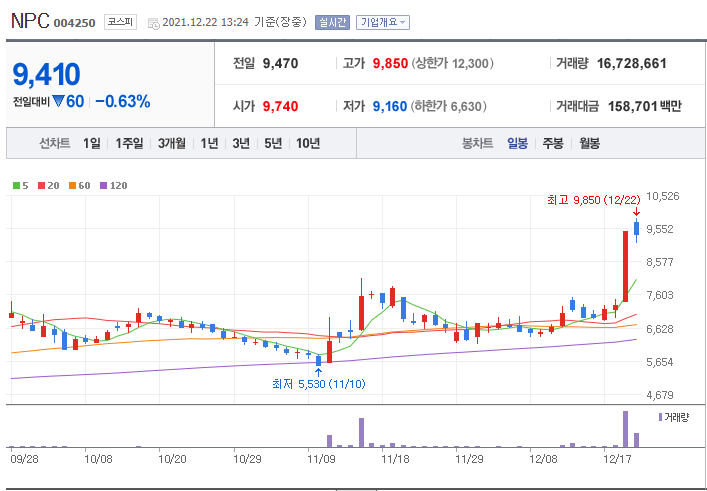Screen dimensions: 707x491
Task: Select the 1년 line chart period
Action: [x=209, y=143]
